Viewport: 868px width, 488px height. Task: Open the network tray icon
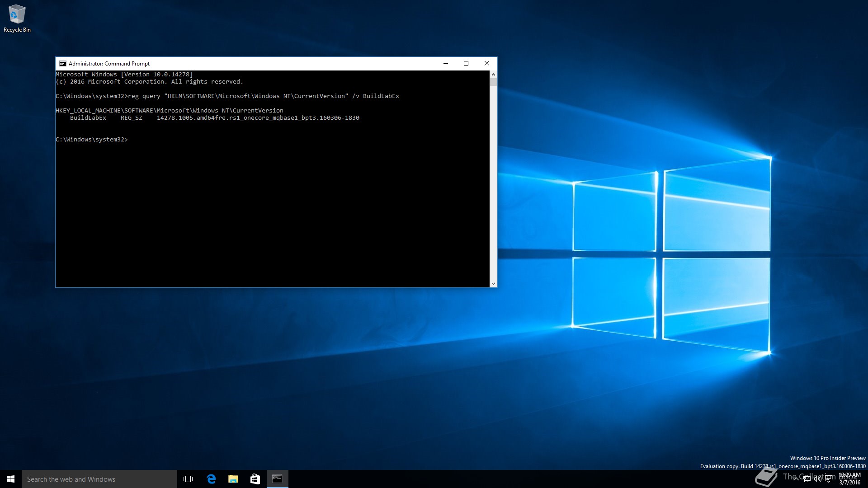pos(807,479)
